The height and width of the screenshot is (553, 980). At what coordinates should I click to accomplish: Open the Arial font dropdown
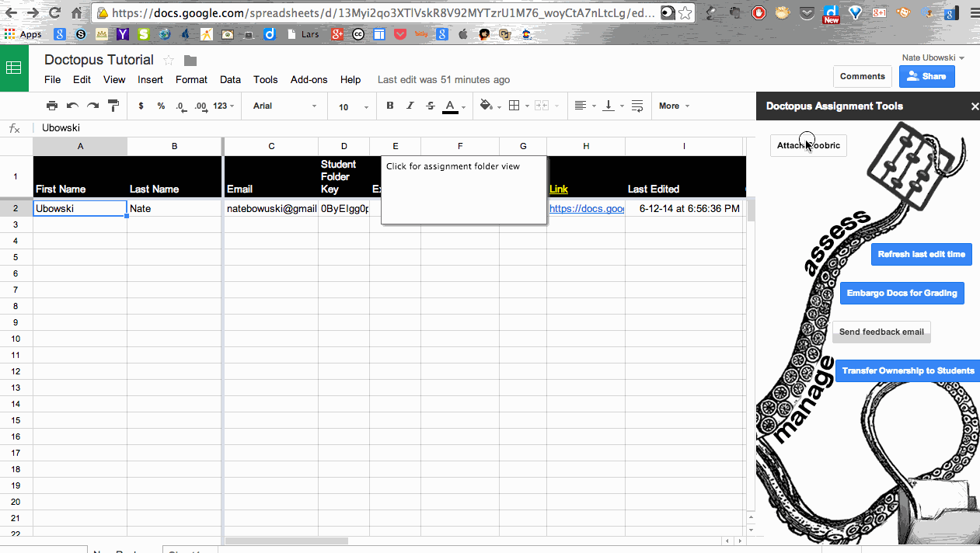(x=284, y=106)
